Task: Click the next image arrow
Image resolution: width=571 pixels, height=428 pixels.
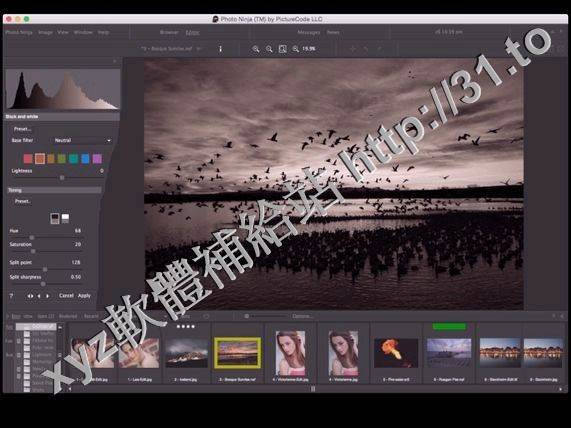Action: tap(48, 296)
